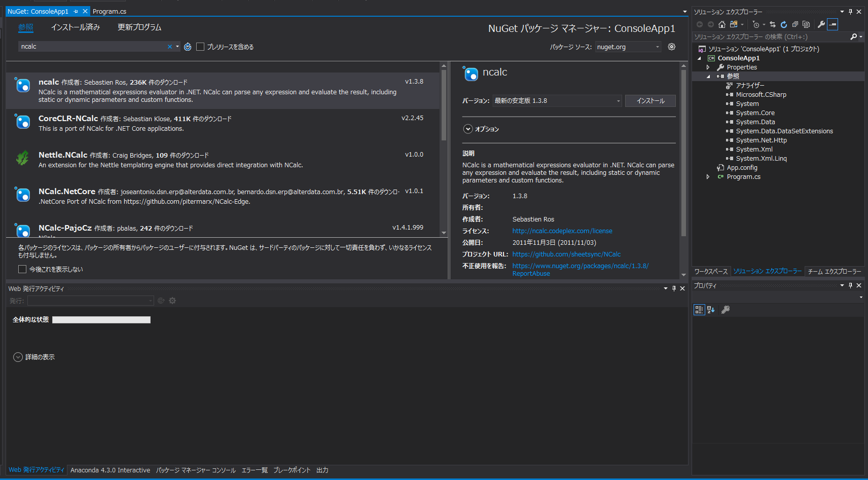
Task: Refresh the NuGet search results
Action: pos(188,47)
